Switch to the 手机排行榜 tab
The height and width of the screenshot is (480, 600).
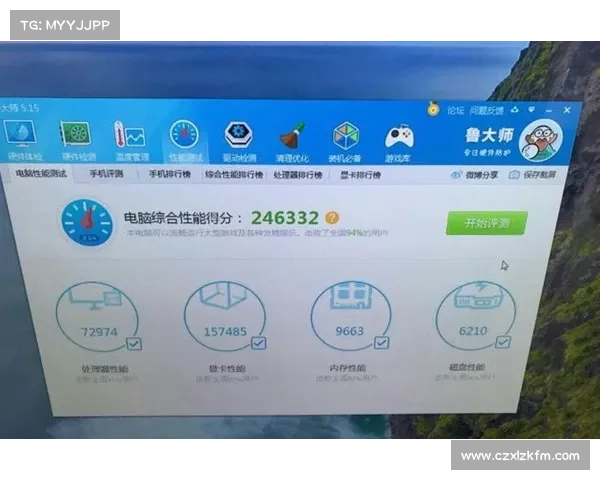pyautogui.click(x=170, y=174)
